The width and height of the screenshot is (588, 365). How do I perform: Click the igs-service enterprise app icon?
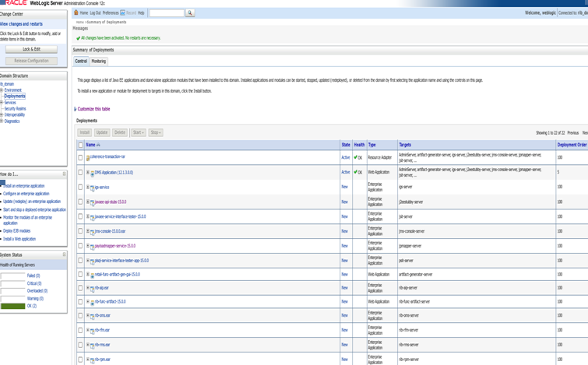point(92,188)
